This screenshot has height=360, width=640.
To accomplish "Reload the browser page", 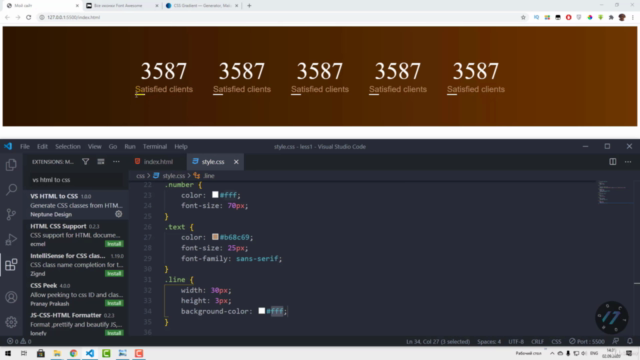I will click(x=29, y=18).
